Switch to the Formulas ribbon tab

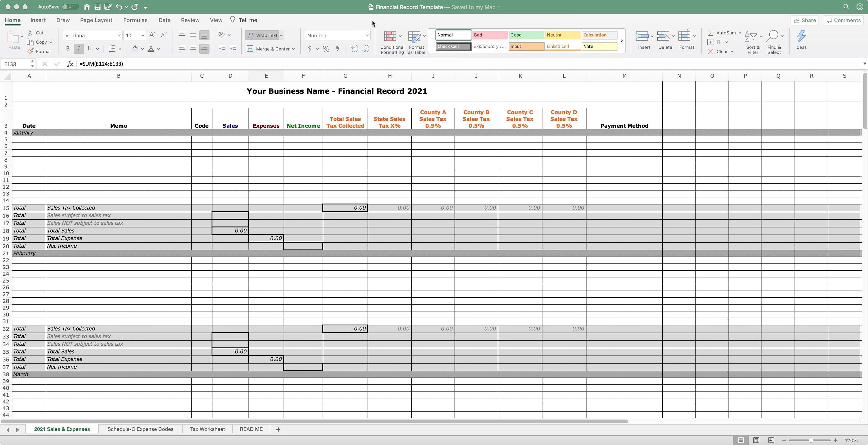coord(135,20)
